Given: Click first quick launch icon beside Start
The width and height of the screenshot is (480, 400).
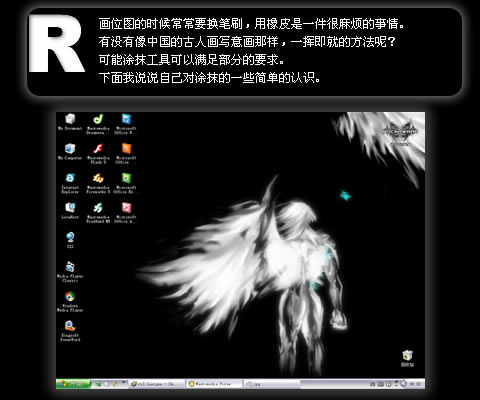Looking at the screenshot, I should click(98, 384).
